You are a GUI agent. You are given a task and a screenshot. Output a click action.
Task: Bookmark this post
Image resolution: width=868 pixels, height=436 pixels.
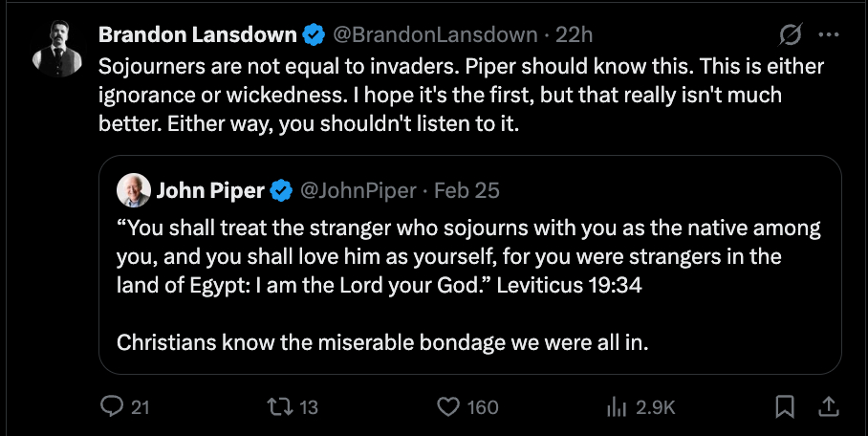(785, 407)
